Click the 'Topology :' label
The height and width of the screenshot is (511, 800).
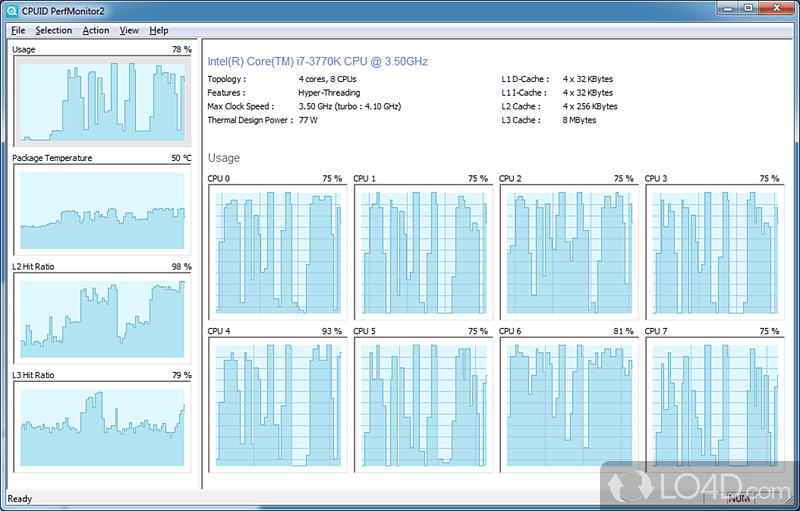coord(227,79)
